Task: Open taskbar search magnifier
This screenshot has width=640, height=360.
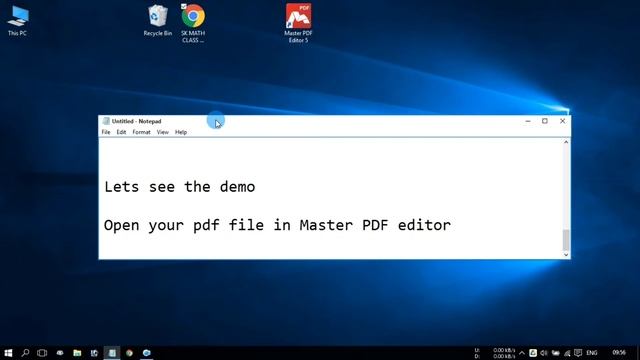Action: [x=25, y=353]
